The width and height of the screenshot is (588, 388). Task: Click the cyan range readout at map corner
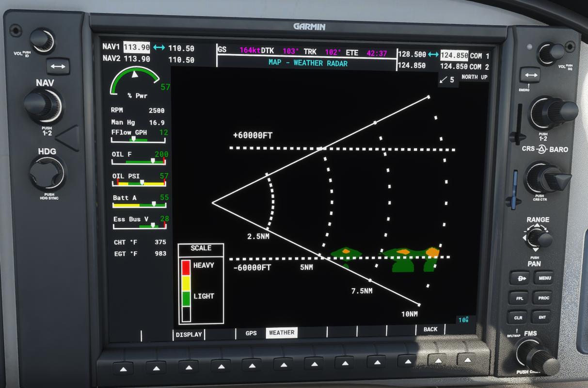(x=464, y=320)
